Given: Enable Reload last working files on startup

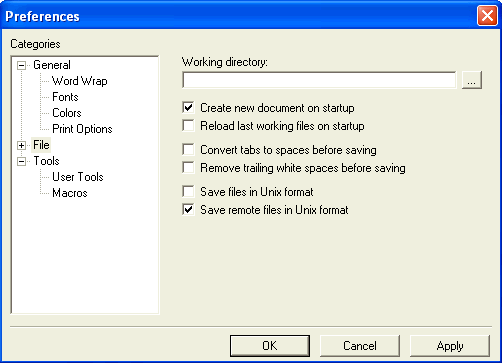Looking at the screenshot, I should click(188, 126).
